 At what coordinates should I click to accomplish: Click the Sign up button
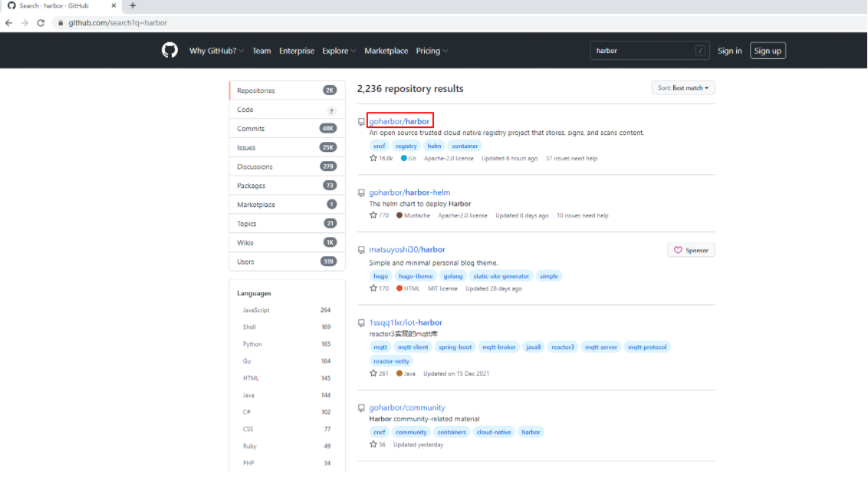tap(768, 51)
